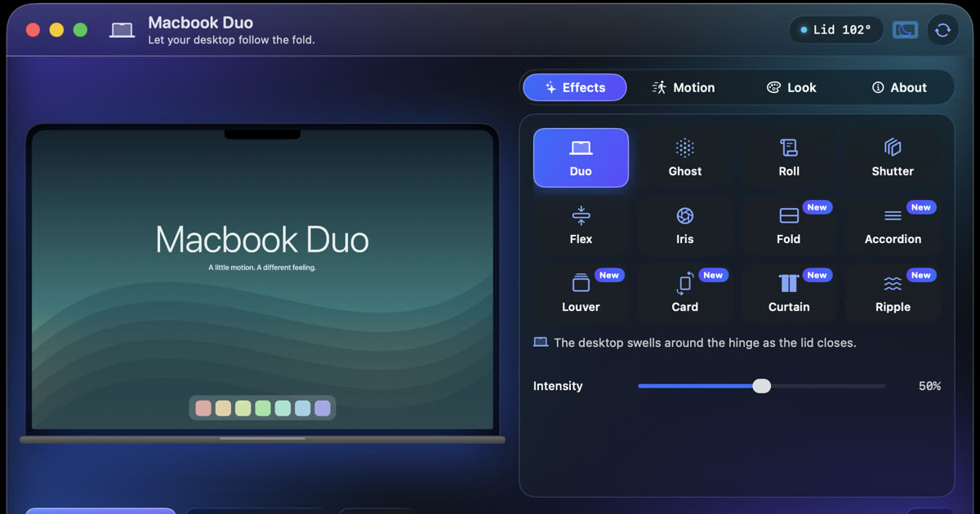Click the pink dock swatch in the preview
This screenshot has height=514, width=980.
(x=203, y=408)
